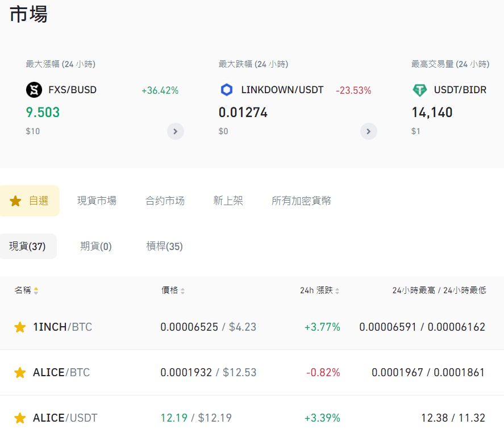
Task: Sort the list by 價格 column
Action: click(x=173, y=290)
